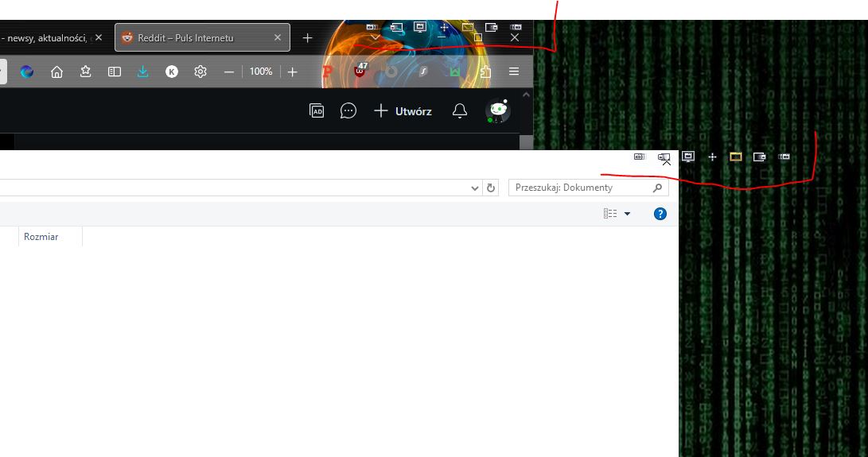Image resolution: width=868 pixels, height=457 pixels.
Task: Click the round K account icon
Action: point(172,72)
